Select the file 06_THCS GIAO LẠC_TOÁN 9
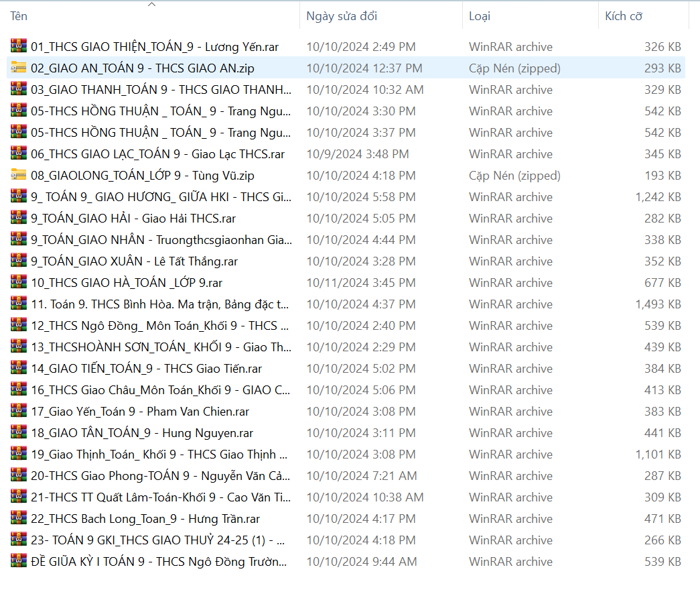Screen dimensions: 700x604 (x=157, y=154)
